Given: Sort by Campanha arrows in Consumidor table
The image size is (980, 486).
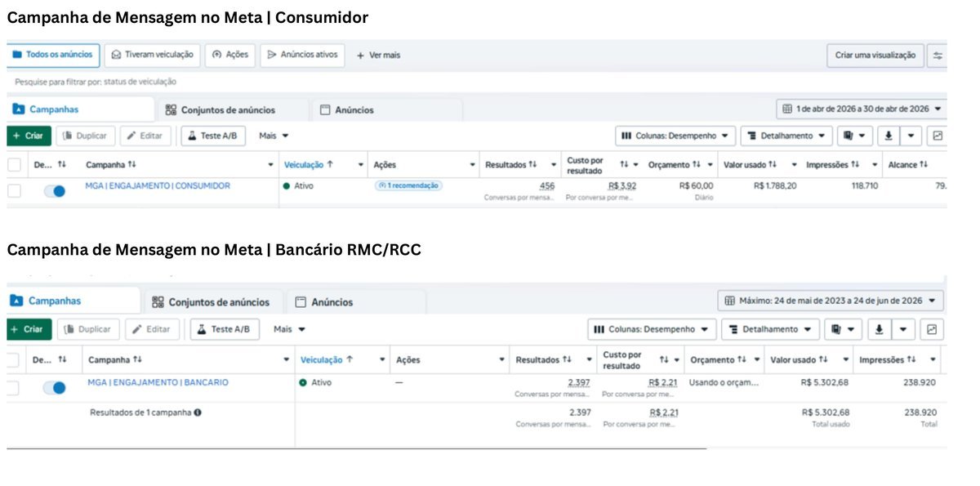Looking at the screenshot, I should [x=131, y=165].
